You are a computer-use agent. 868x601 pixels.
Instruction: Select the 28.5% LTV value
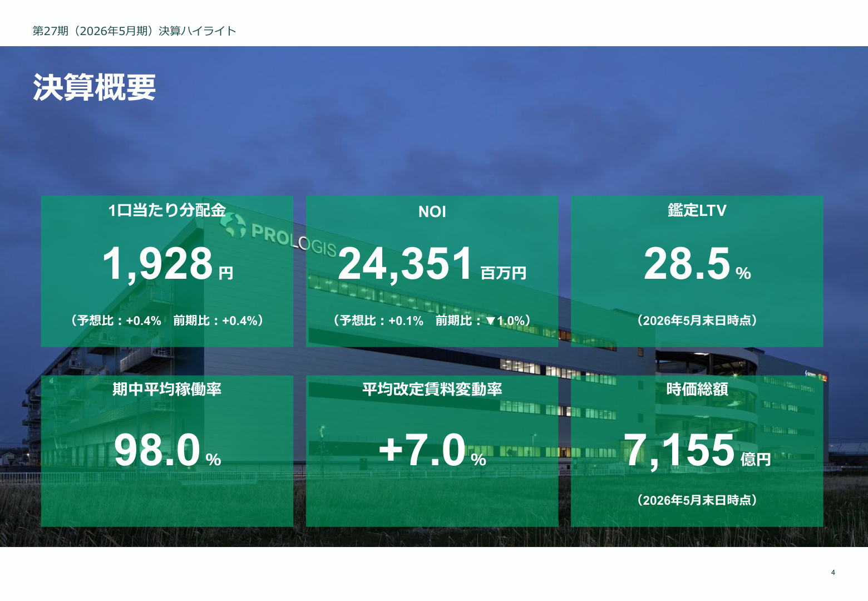pos(697,264)
